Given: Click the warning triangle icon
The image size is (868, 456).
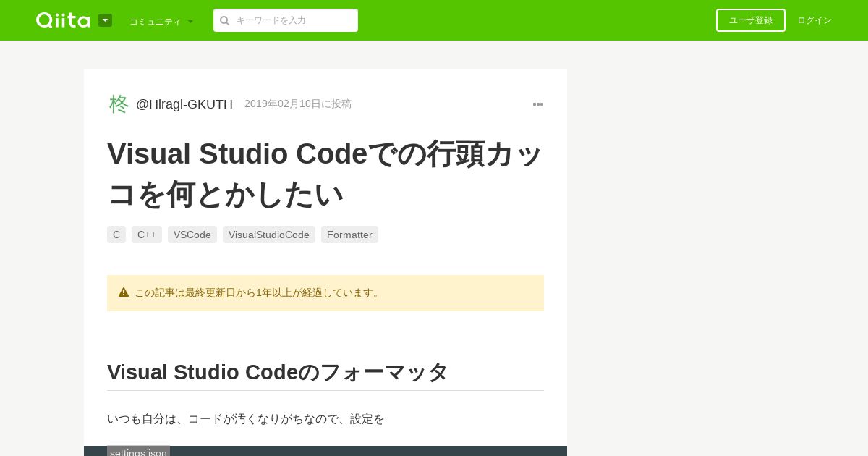Looking at the screenshot, I should click(124, 292).
